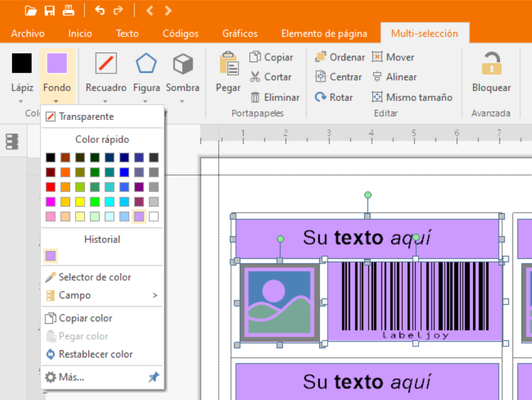Select the barcode element labeled labeljoy
532x400 pixels.
(415, 301)
